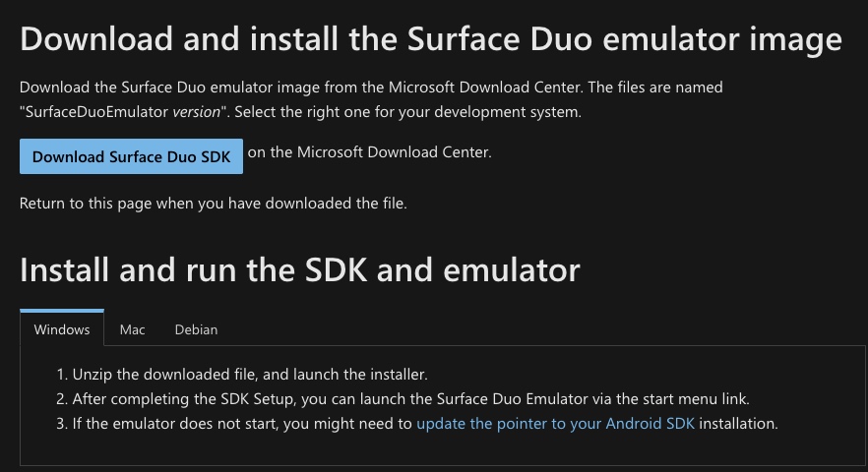Click the list number 3 marker

click(x=62, y=423)
